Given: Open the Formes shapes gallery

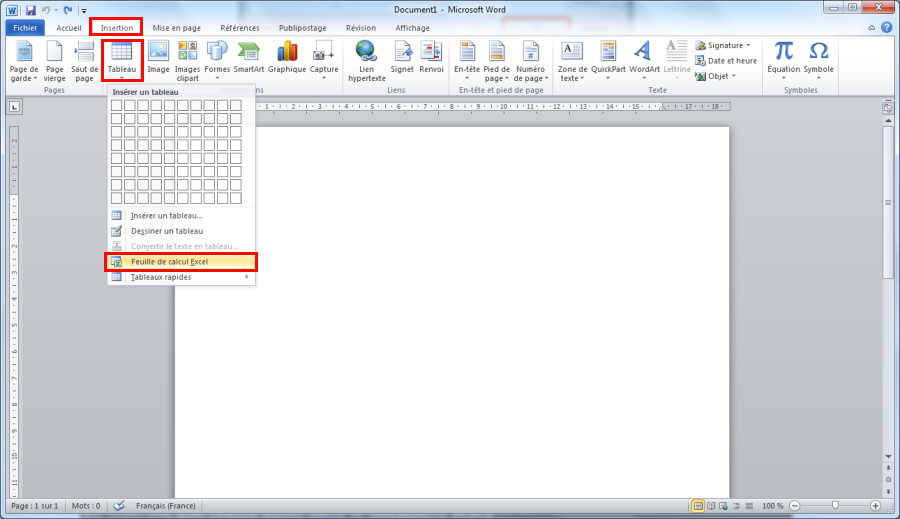Looking at the screenshot, I should (217, 60).
